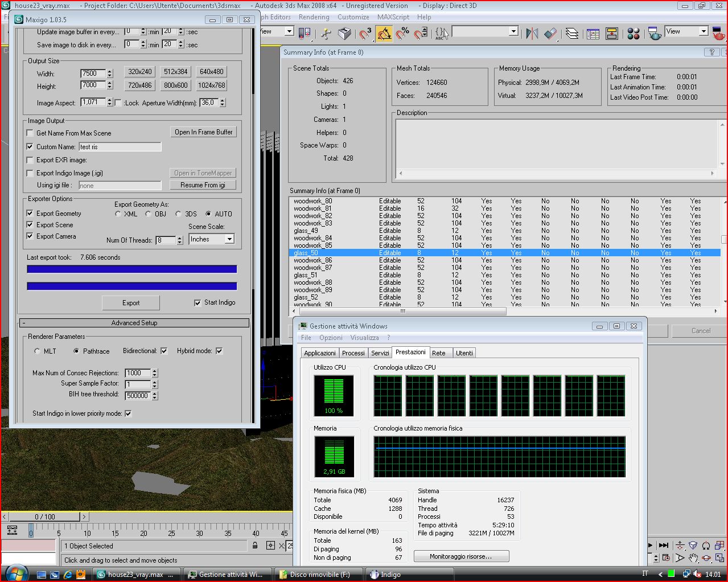Click the Monitoraggio risorse button
The image size is (728, 582).
pyautogui.click(x=461, y=556)
